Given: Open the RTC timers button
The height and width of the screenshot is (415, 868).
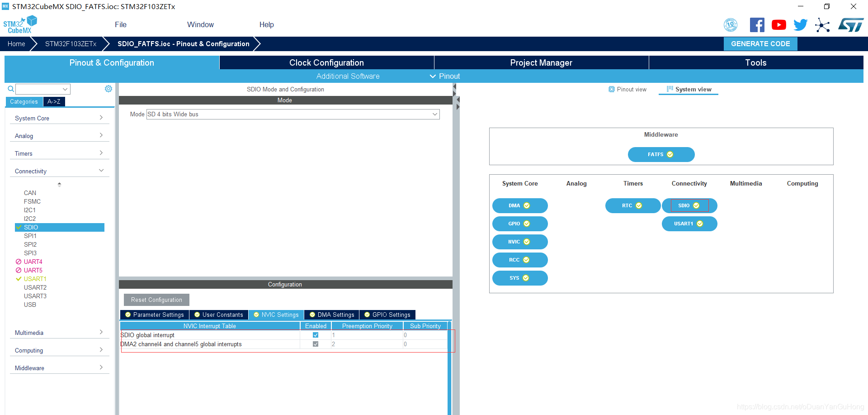Looking at the screenshot, I should [x=633, y=205].
